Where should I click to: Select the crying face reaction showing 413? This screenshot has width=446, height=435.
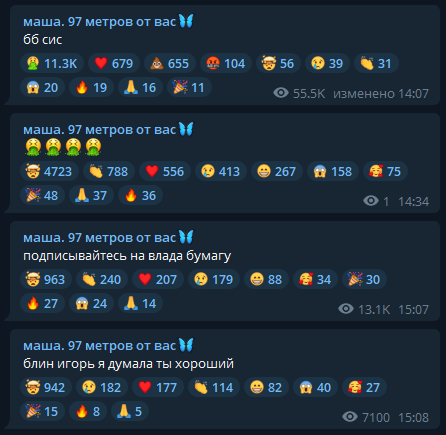pos(221,171)
